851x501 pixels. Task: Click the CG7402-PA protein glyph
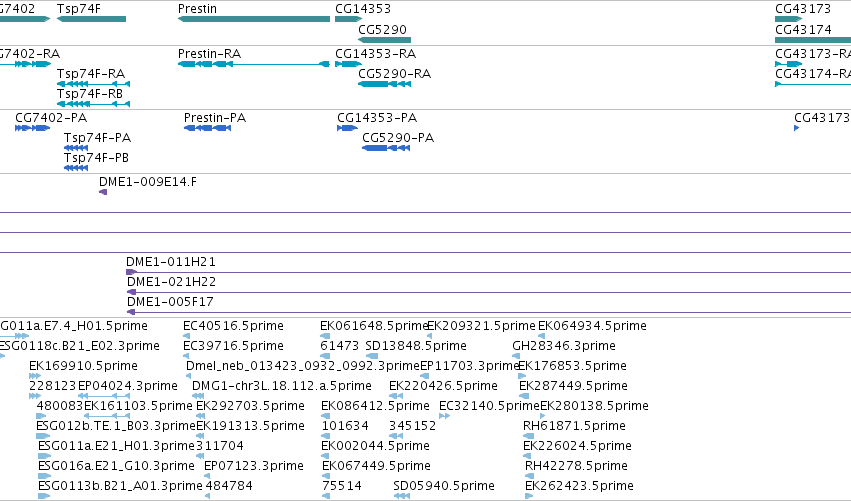33,128
